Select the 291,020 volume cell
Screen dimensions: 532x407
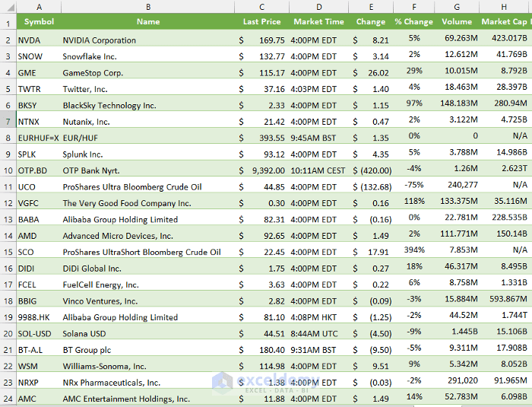(x=457, y=380)
